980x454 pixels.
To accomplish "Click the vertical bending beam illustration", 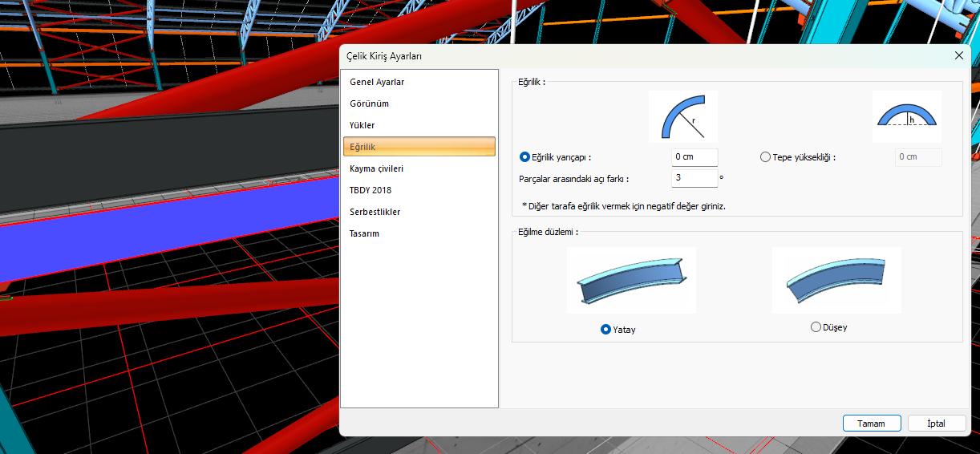I will 836,280.
